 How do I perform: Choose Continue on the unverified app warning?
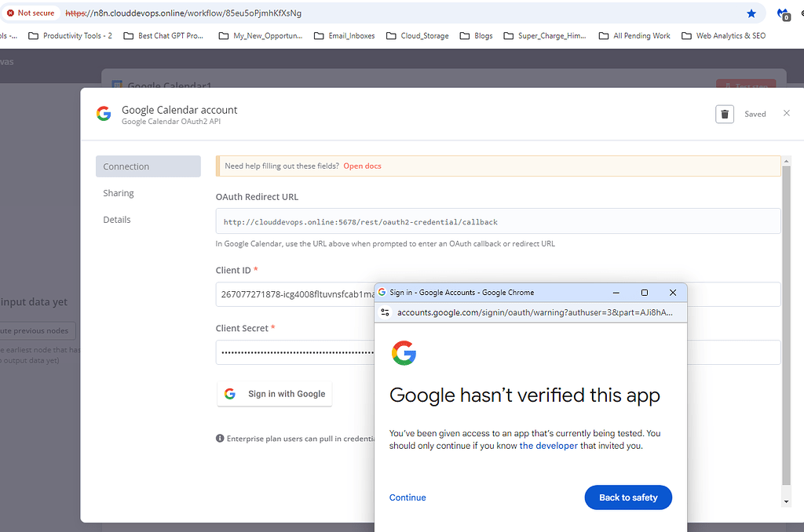point(407,497)
